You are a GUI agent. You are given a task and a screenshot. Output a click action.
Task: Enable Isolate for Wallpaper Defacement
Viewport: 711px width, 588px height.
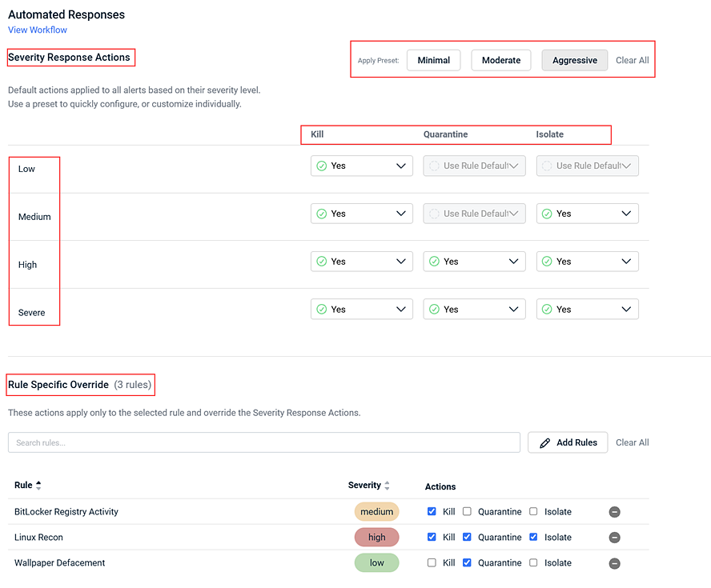pyautogui.click(x=534, y=562)
